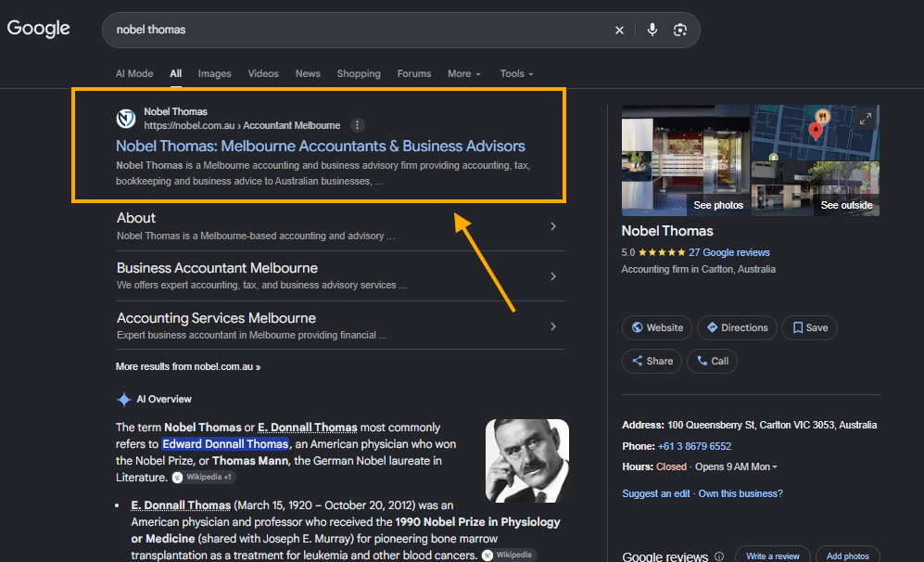Open the See outside street view thumbnail
Screen dimensions: 924x562
[816, 188]
